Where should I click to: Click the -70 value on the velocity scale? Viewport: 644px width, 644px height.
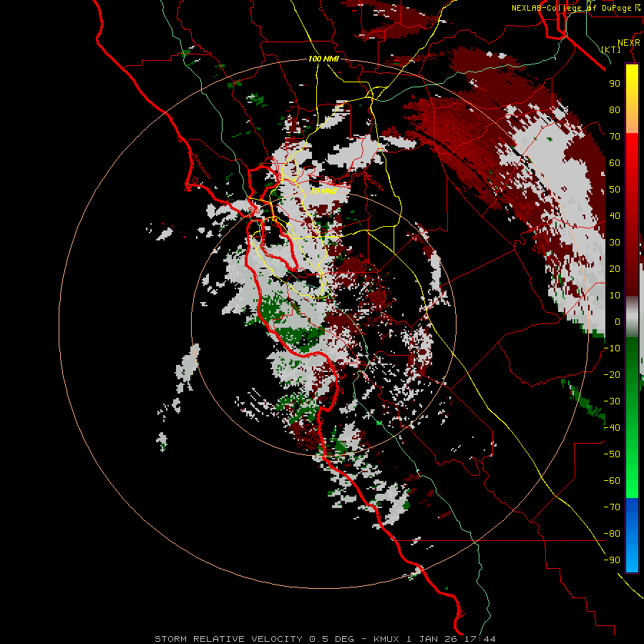tap(612, 507)
